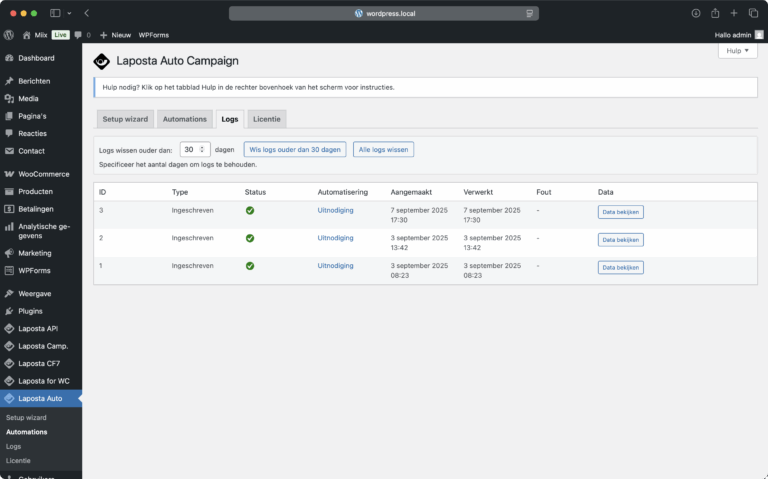This screenshot has width=768, height=479.
Task: Open Safari sidebar chevron dropdown
Action: tap(68, 13)
